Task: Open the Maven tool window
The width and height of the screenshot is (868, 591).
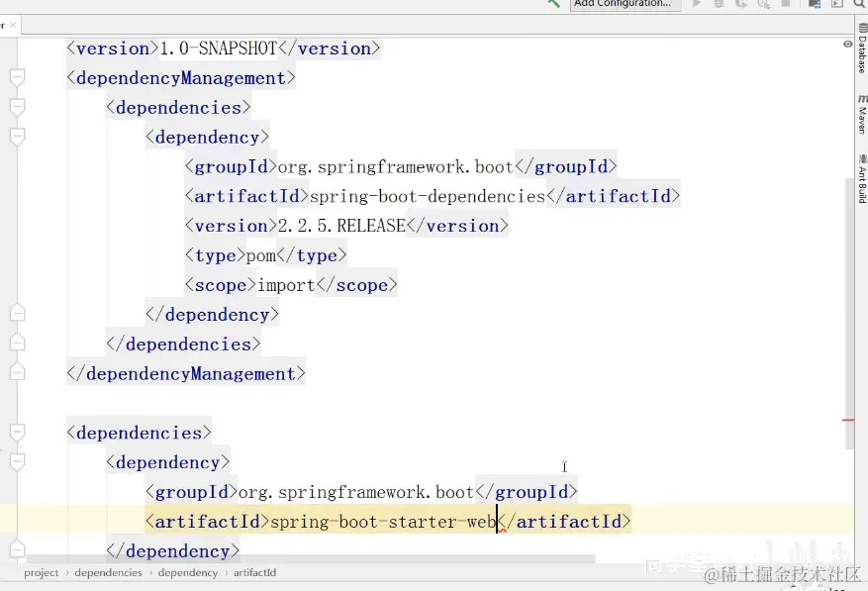Action: point(862,114)
